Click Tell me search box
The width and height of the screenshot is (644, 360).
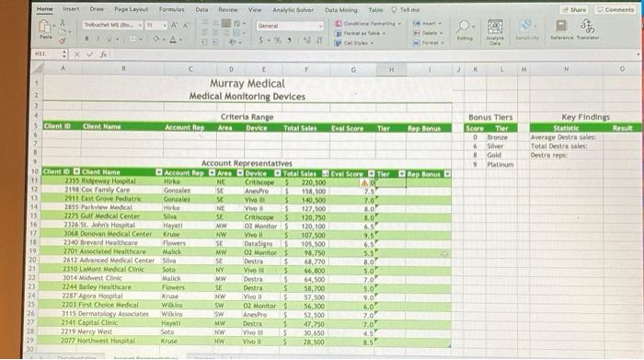(x=406, y=9)
